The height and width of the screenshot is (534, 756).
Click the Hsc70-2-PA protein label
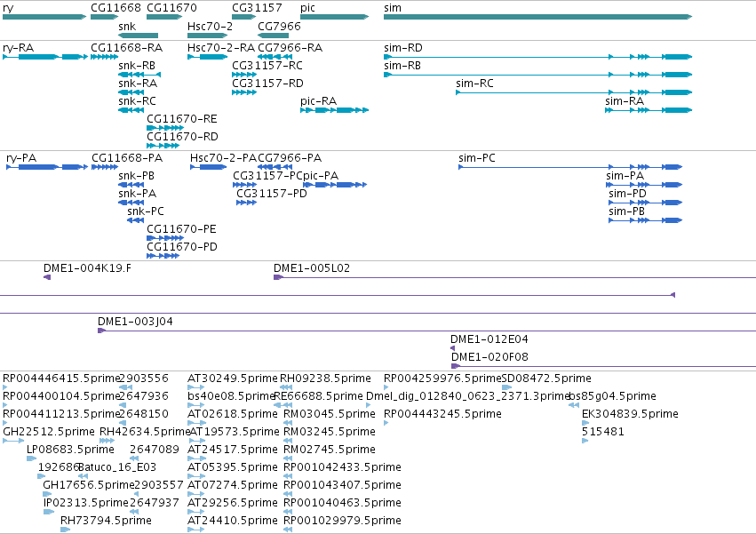click(223, 158)
